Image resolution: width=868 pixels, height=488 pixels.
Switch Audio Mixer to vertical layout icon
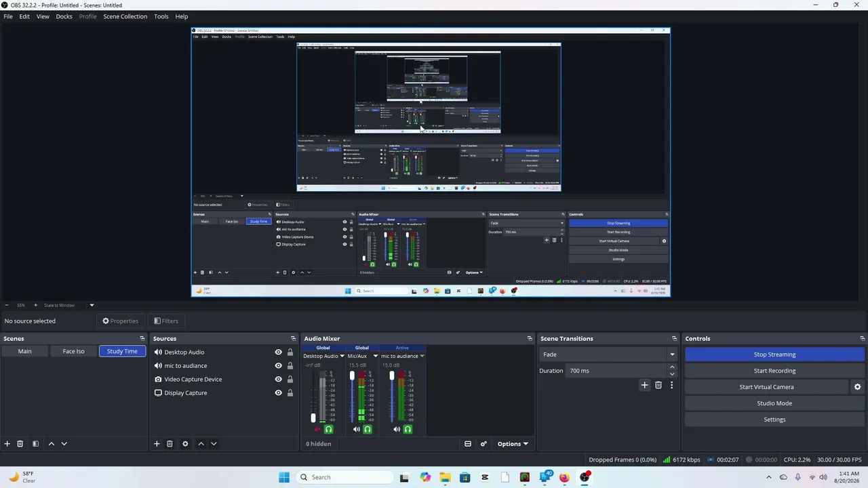(x=468, y=444)
